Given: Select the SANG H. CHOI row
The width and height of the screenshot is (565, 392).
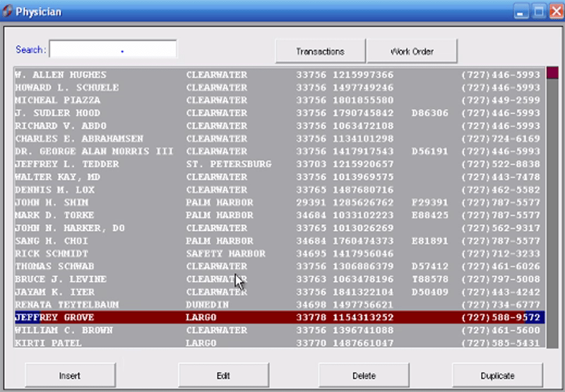Looking at the screenshot, I should (280, 241).
